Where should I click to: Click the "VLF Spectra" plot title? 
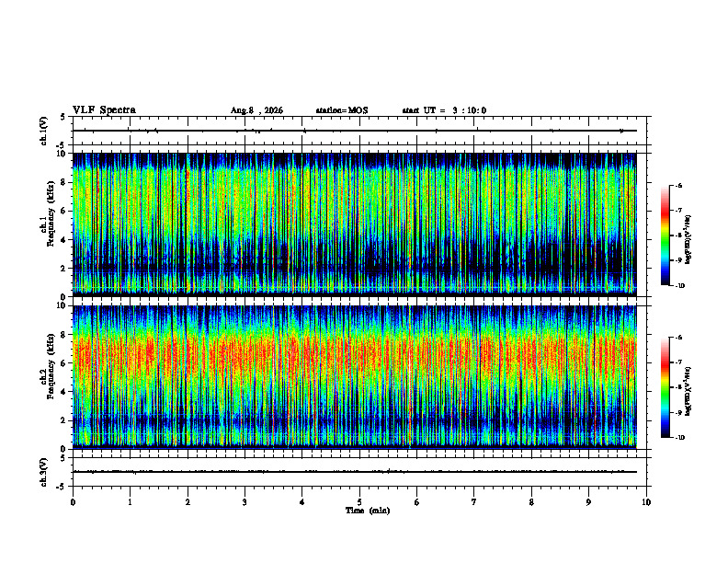pos(104,110)
